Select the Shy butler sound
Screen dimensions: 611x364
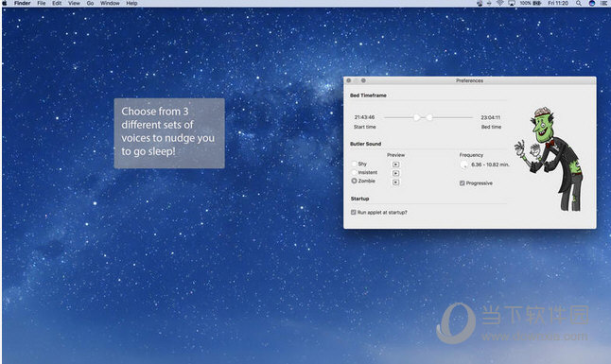(x=354, y=165)
